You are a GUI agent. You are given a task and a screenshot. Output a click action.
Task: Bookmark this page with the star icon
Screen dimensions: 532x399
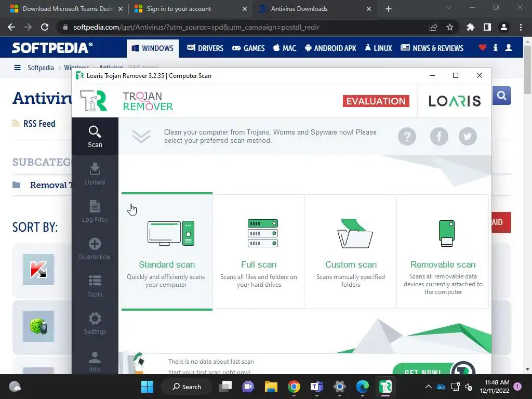(x=449, y=27)
